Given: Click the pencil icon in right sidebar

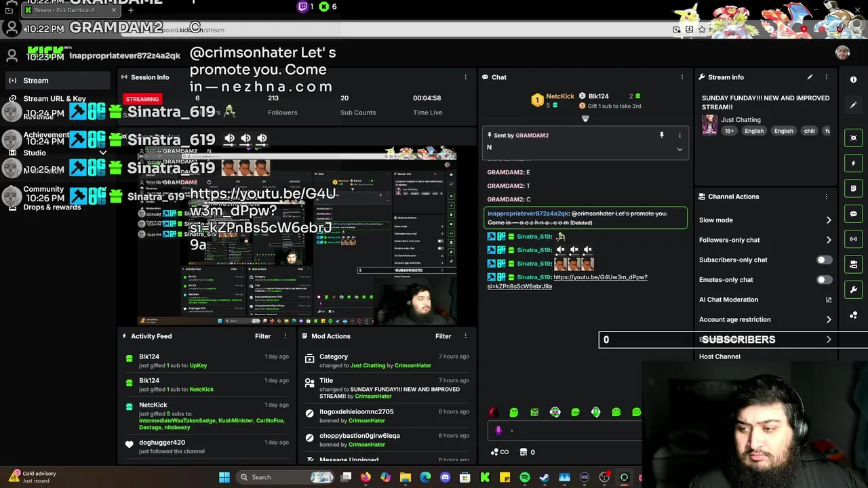Looking at the screenshot, I should coord(853,105).
